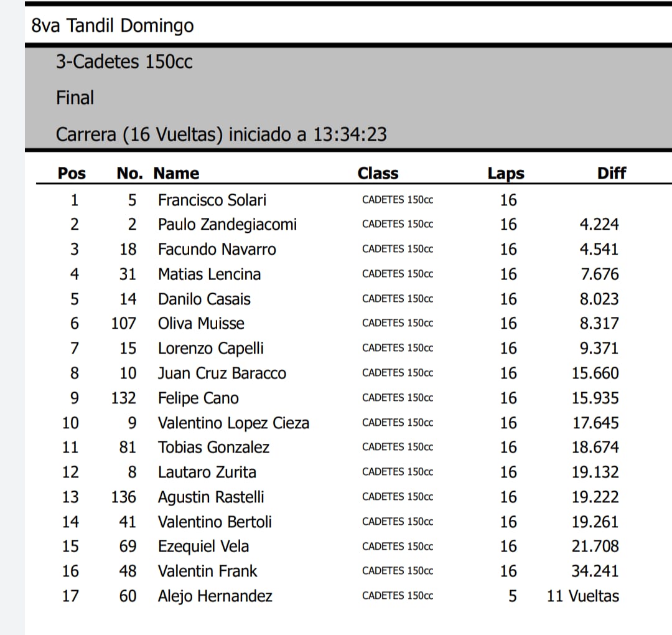Click Lorenzo Capelli's name
This screenshot has width=672, height=635.
click(211, 349)
